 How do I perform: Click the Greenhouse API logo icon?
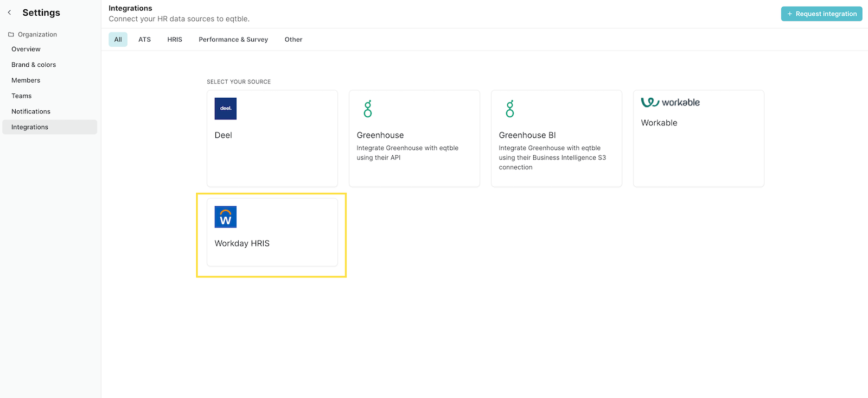[x=368, y=109]
